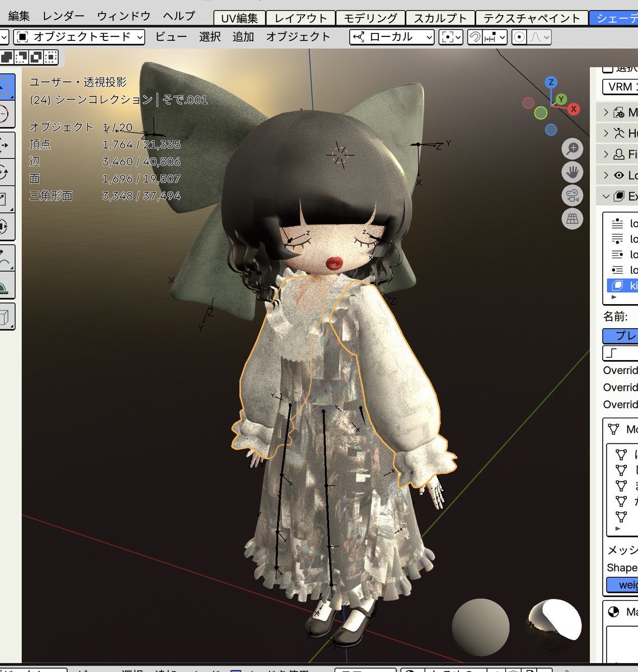This screenshot has height=672, width=638.
Task: Click the pan view hand icon
Action: tap(572, 172)
